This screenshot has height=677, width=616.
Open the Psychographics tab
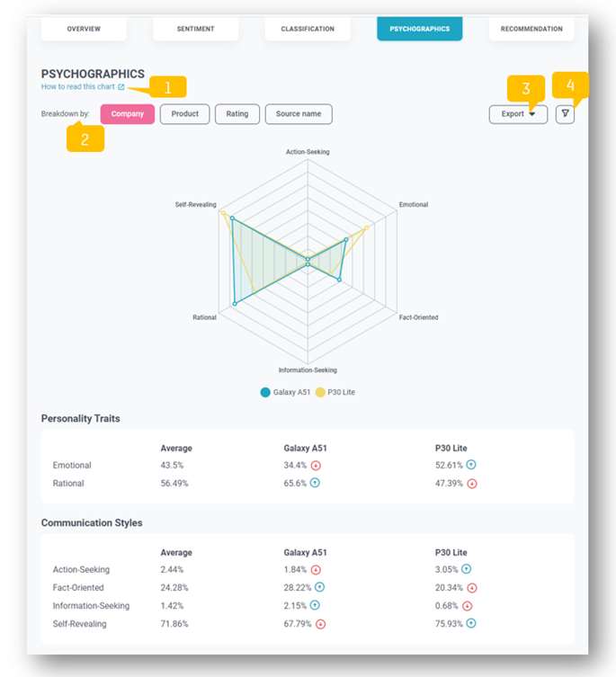[x=419, y=29]
